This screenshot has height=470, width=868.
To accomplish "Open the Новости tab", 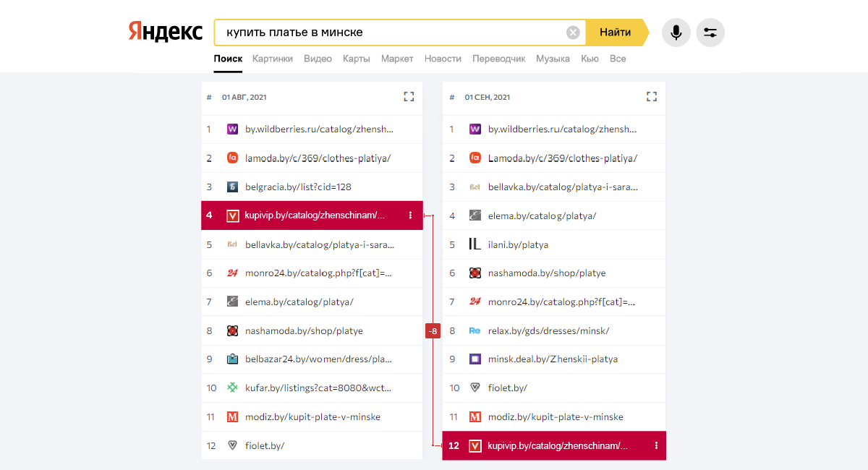I will tap(443, 59).
